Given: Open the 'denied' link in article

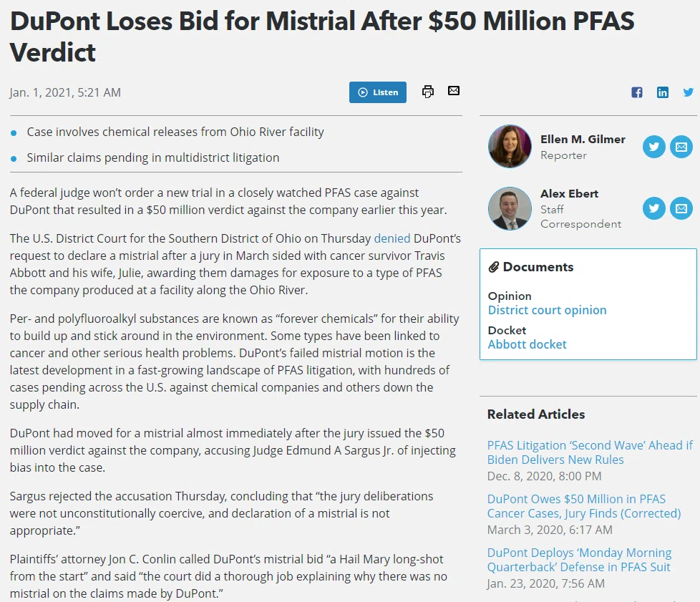Looking at the screenshot, I should [x=392, y=238].
